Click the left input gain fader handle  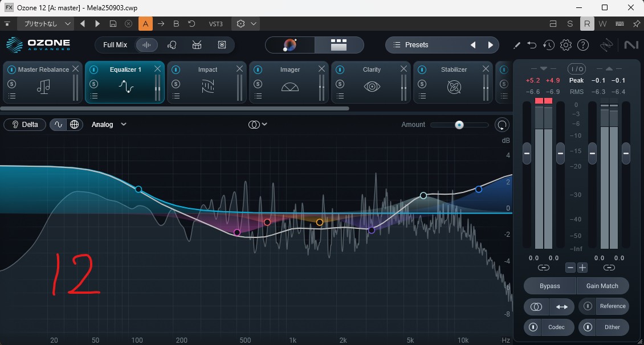coord(527,153)
